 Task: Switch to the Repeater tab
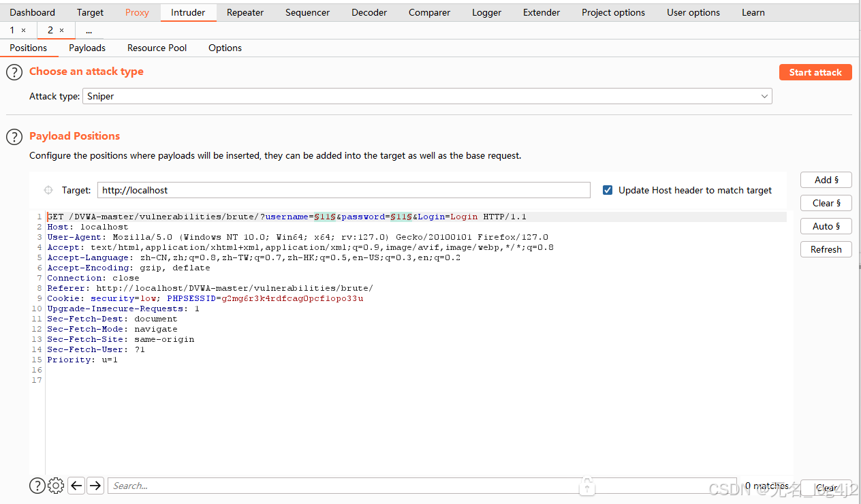coord(245,12)
